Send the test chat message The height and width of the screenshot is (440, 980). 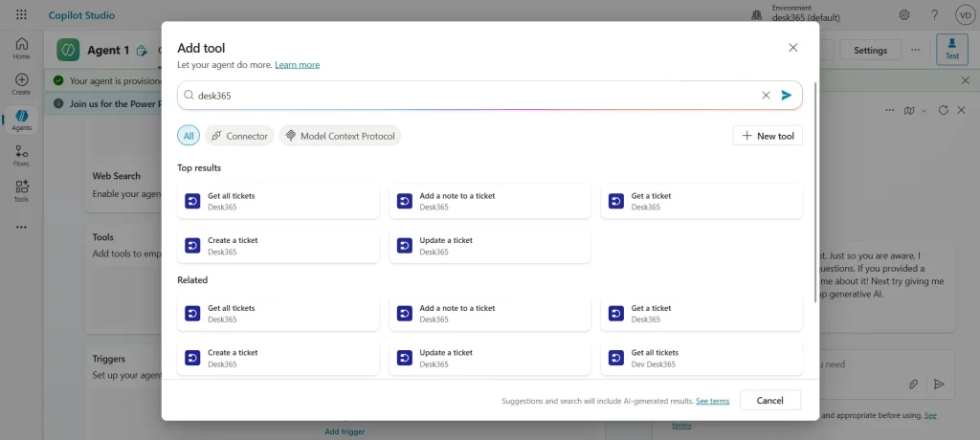tap(939, 384)
